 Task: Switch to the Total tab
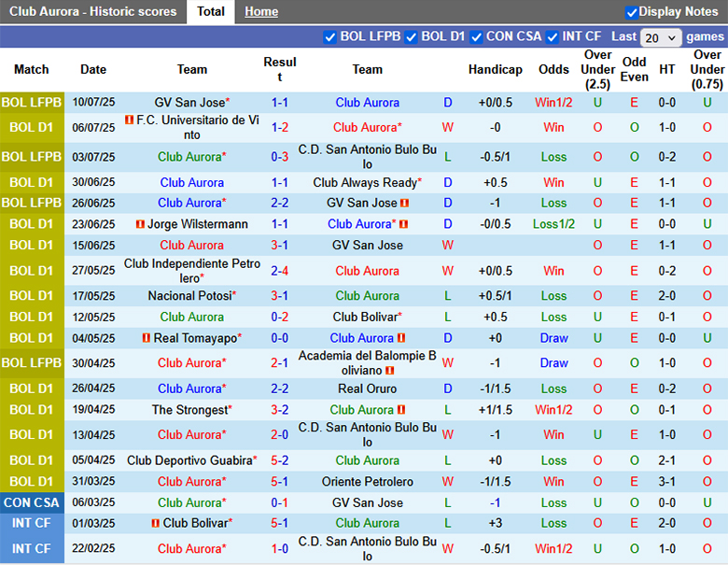210,11
